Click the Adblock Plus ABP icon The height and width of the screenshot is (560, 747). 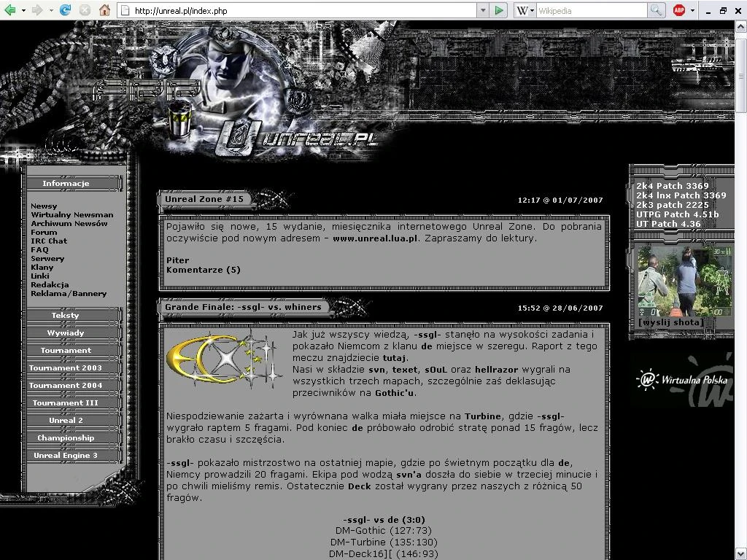[679, 10]
